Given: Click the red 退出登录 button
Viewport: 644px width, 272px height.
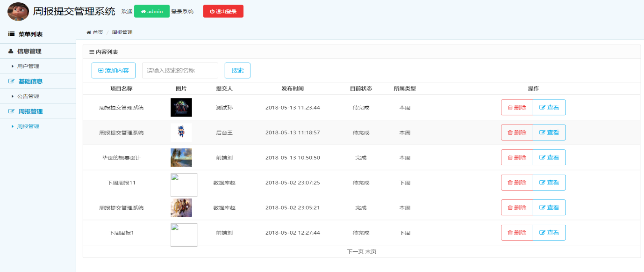Looking at the screenshot, I should (223, 11).
